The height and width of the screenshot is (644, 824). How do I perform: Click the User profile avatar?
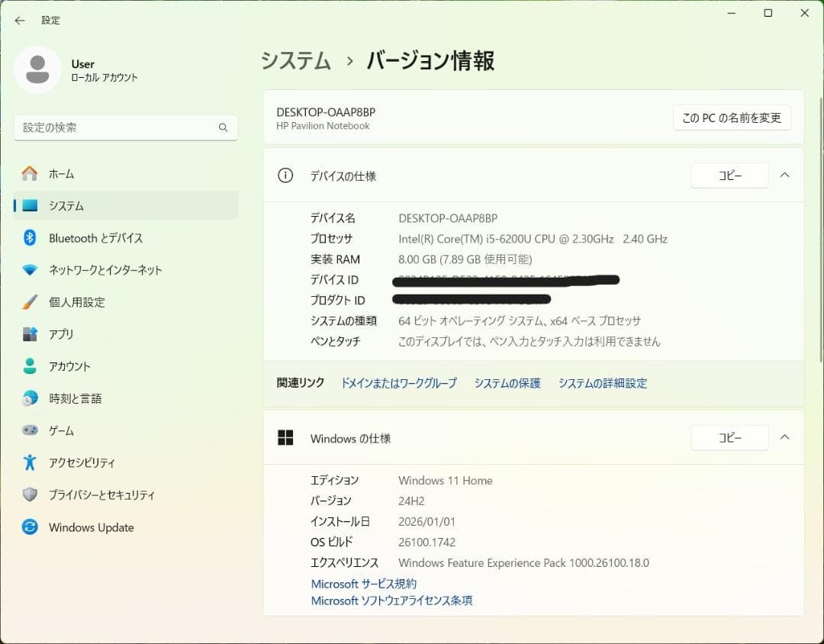(x=37, y=70)
